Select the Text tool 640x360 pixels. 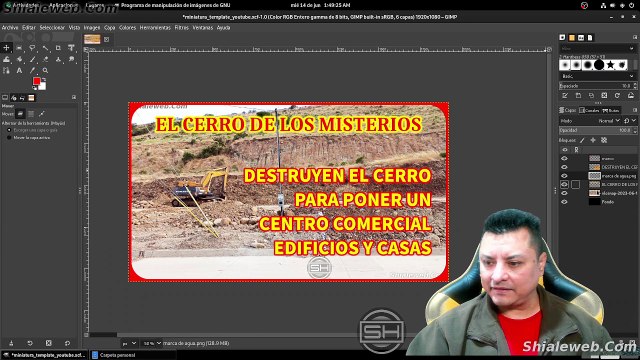(19, 71)
